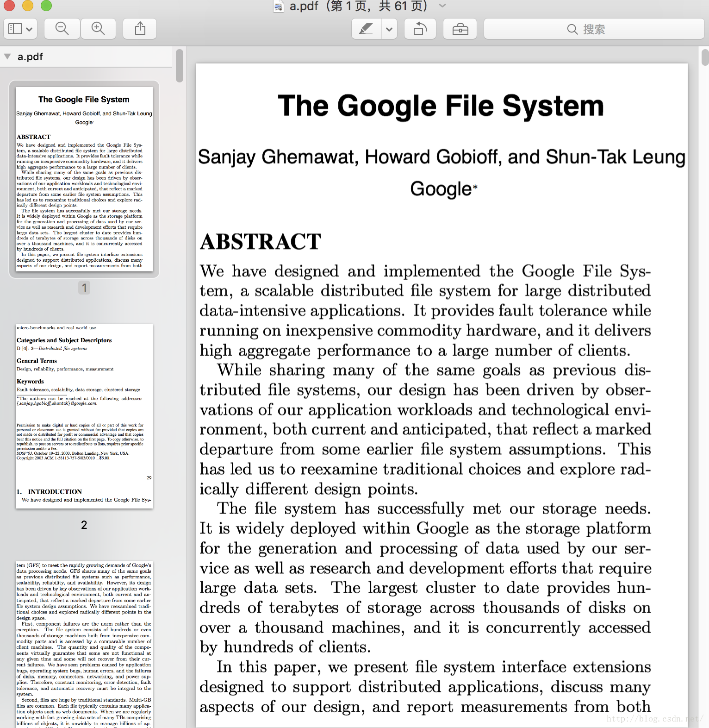
Task: Click the a.pdf label in sidebar header
Action: (30, 56)
